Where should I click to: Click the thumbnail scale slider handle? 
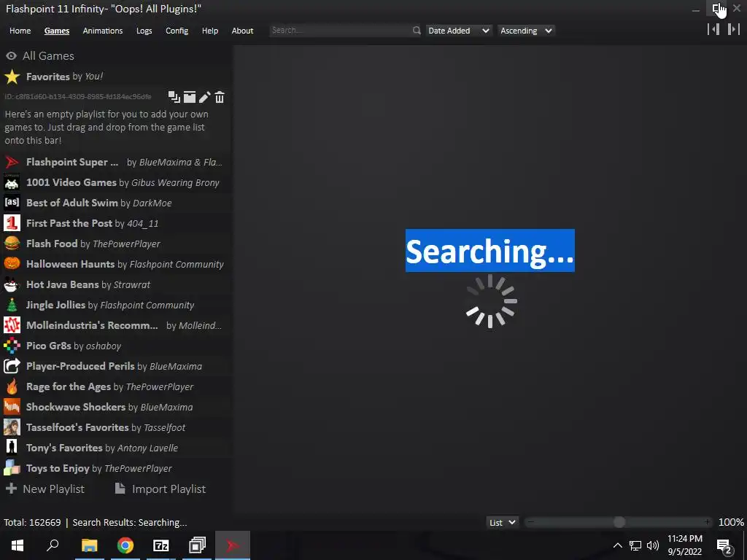pos(619,522)
